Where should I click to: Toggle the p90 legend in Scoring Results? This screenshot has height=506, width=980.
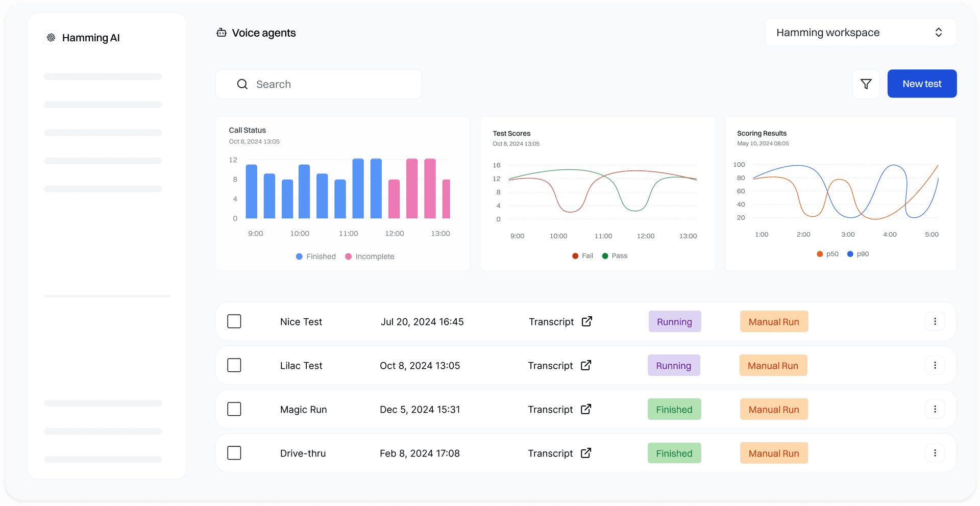pos(858,254)
